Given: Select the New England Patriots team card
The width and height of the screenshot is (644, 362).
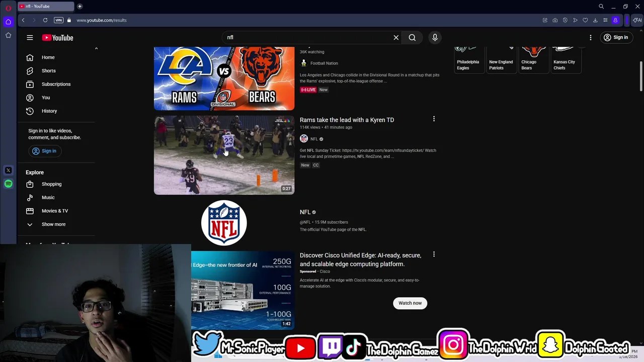Looking at the screenshot, I should pos(501,59).
